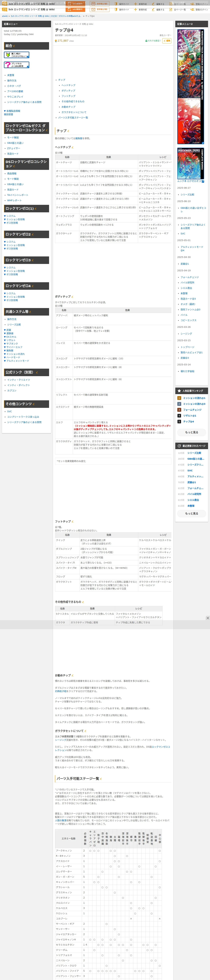Viewport: 210px width, 980px height.
Task: Click edit pencil next to ボディチップ heading
Action: pyautogui.click(x=73, y=297)
